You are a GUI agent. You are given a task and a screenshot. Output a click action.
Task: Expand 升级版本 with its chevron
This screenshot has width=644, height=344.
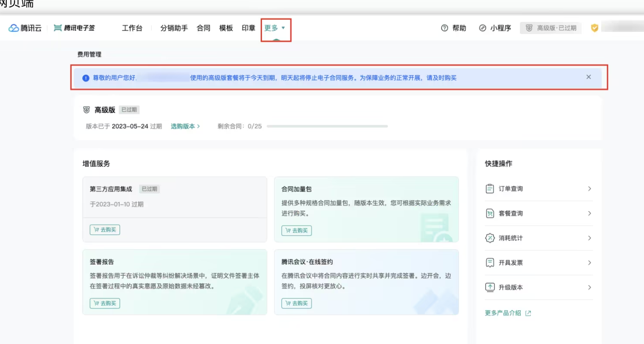(x=589, y=287)
